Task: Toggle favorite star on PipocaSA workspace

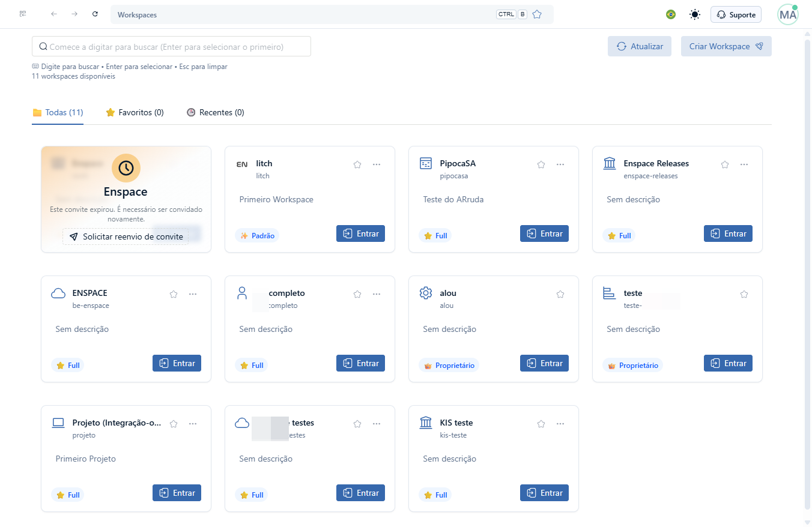Action: (x=541, y=164)
